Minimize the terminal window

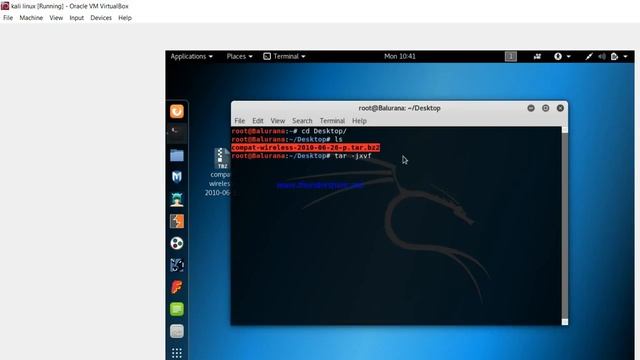tap(531, 108)
